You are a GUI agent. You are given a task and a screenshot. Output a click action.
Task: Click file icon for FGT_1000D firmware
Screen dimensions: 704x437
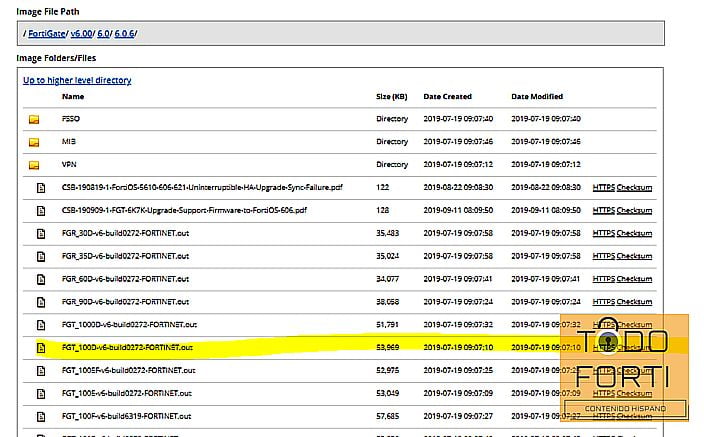(41, 325)
